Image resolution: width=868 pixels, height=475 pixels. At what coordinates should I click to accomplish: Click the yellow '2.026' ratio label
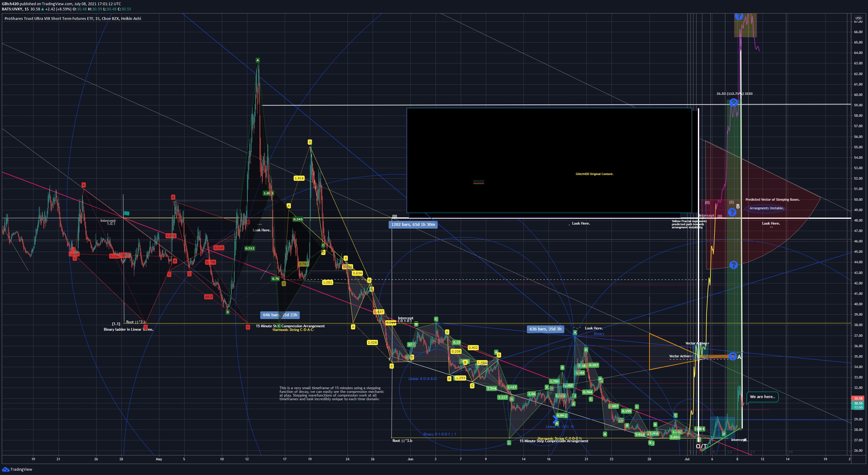372,343
